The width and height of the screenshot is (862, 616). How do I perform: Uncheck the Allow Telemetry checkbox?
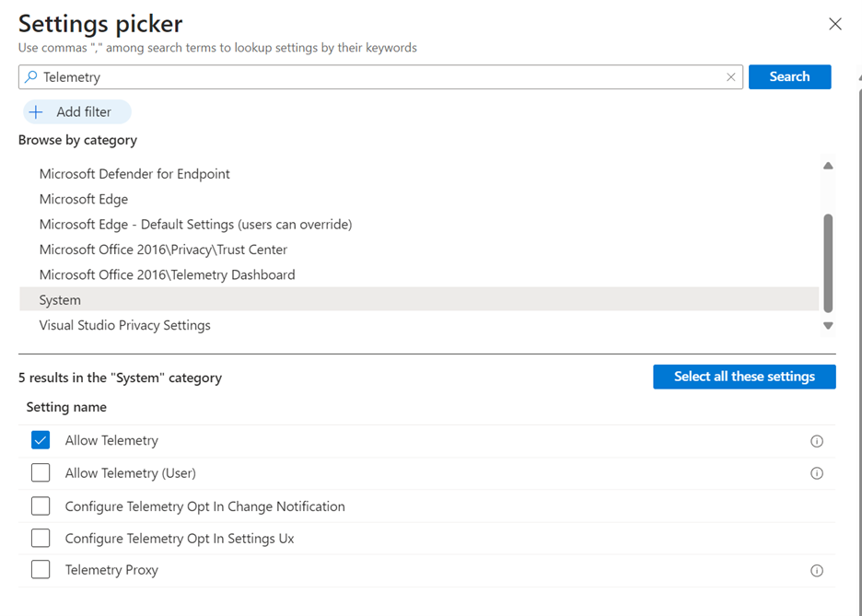point(41,440)
